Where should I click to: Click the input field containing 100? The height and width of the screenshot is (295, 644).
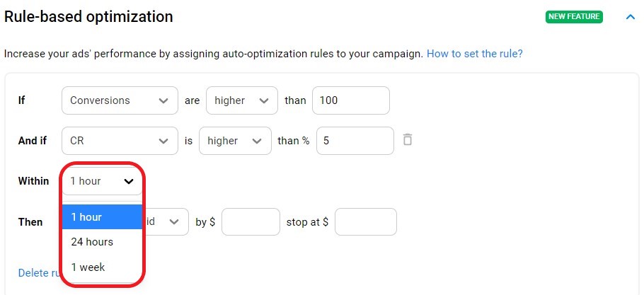tap(350, 100)
